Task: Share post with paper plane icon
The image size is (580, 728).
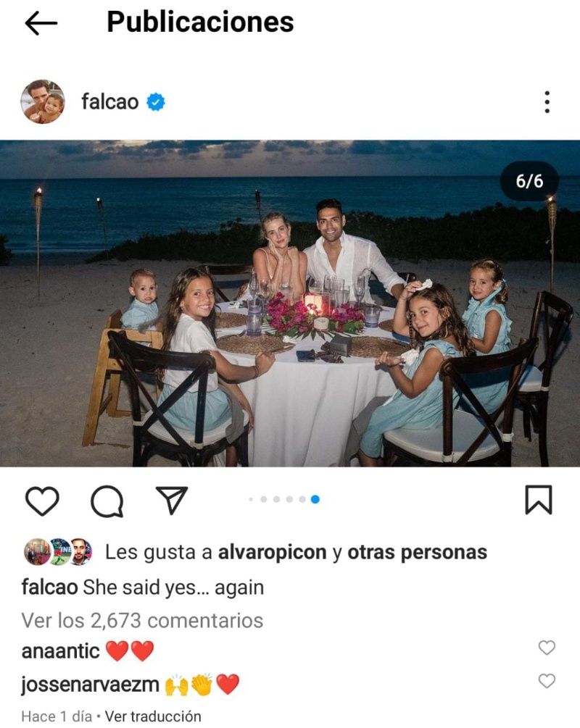Action: [x=172, y=500]
